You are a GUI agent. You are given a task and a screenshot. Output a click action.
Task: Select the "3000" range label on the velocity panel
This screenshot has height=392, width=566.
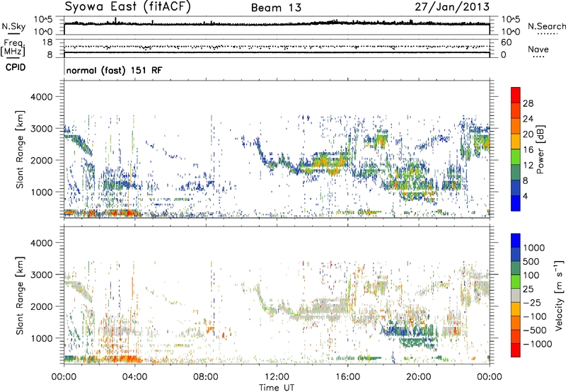click(x=41, y=275)
